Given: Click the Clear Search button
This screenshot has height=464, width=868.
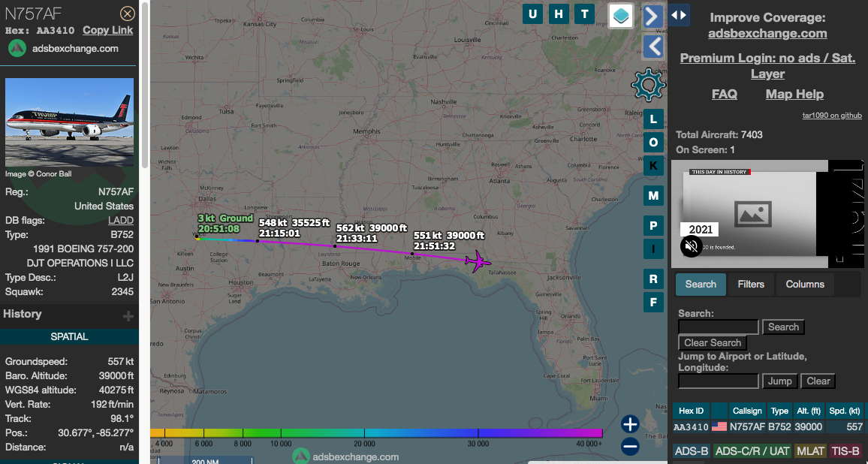Looking at the screenshot, I should (713, 342).
